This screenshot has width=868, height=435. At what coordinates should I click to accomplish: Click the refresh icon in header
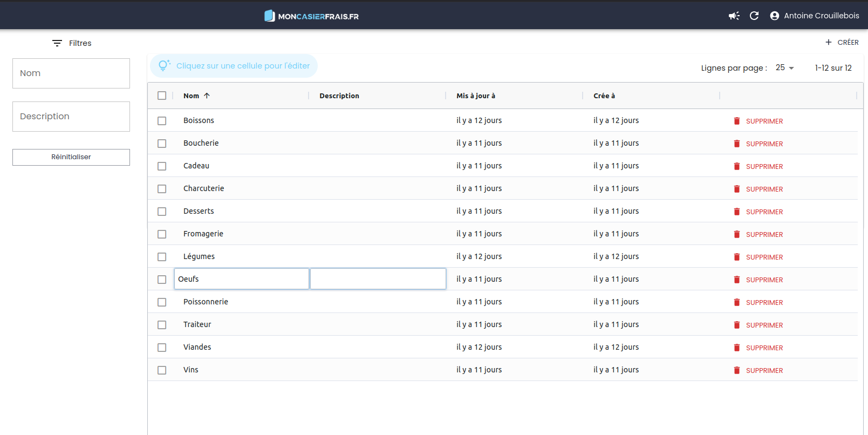tap(754, 16)
